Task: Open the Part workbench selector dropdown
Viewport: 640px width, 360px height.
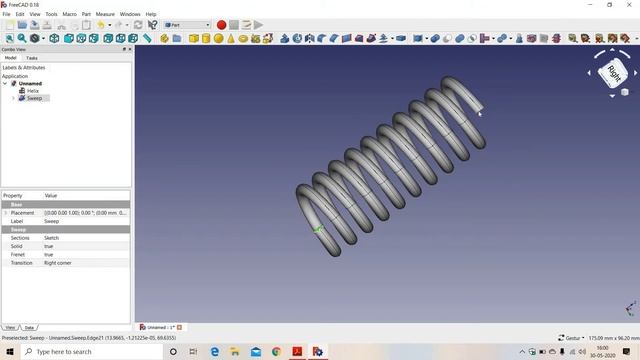Action: pyautogui.click(x=187, y=25)
